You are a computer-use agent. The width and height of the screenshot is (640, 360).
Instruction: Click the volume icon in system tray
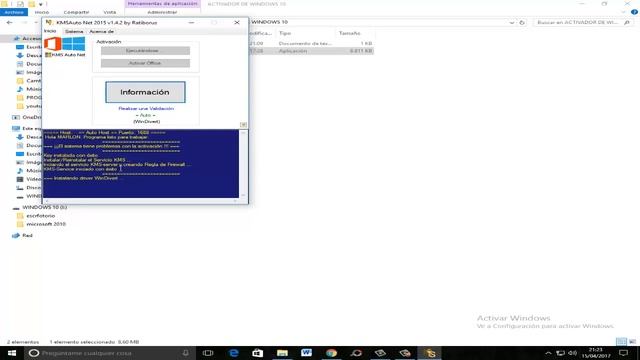pyautogui.click(x=573, y=353)
